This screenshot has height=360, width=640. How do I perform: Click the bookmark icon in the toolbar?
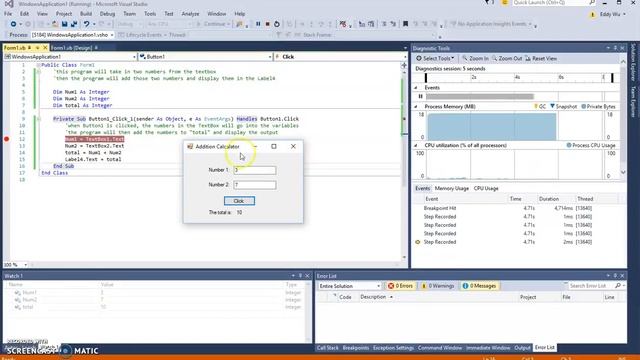405,24
